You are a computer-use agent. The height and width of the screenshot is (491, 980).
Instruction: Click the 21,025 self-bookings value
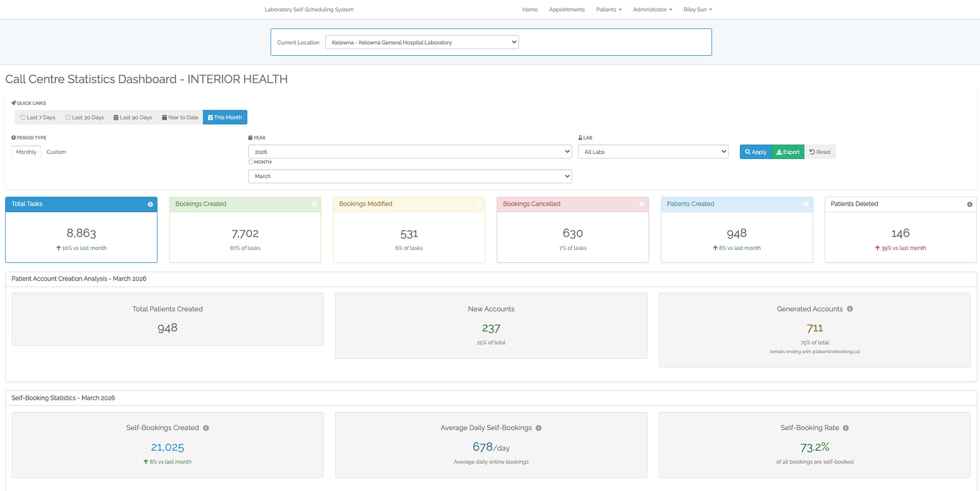(167, 447)
